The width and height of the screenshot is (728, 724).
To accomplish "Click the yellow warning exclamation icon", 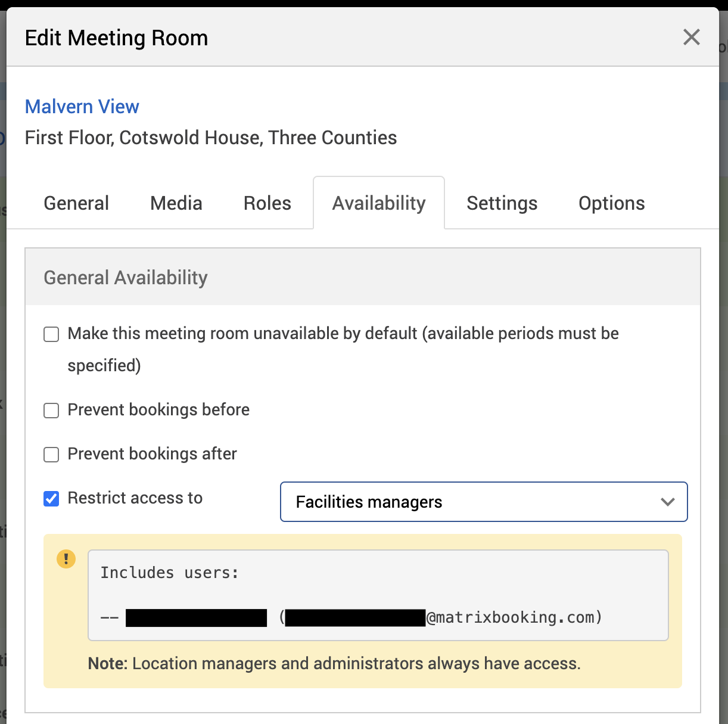I will click(66, 559).
